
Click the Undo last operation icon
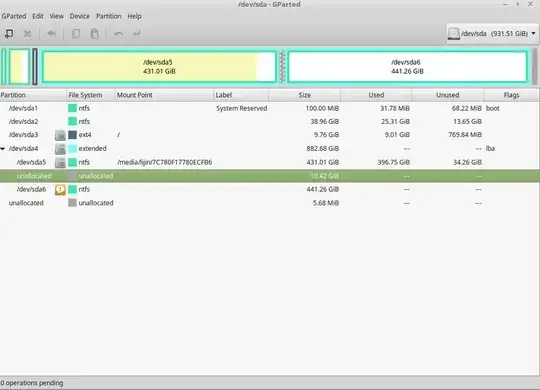118,33
